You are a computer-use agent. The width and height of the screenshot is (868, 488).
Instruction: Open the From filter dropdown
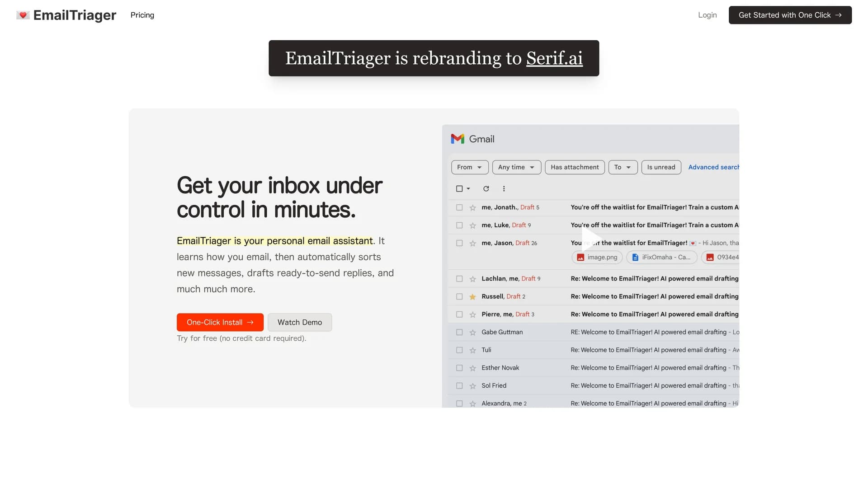(470, 167)
